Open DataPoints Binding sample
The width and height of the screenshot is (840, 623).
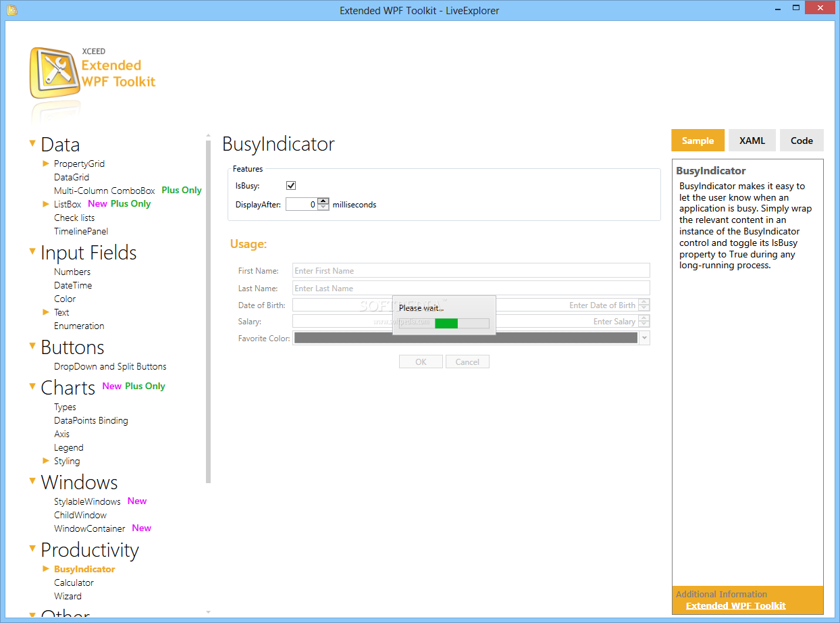pyautogui.click(x=91, y=420)
